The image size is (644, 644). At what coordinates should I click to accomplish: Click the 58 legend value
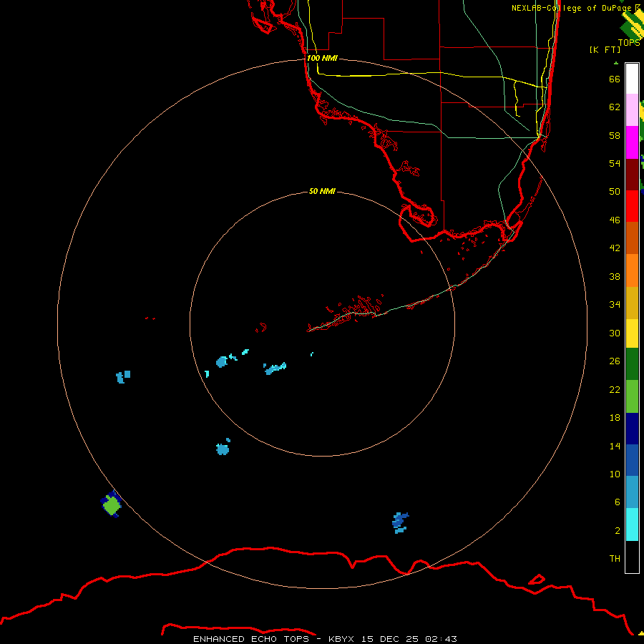click(615, 135)
